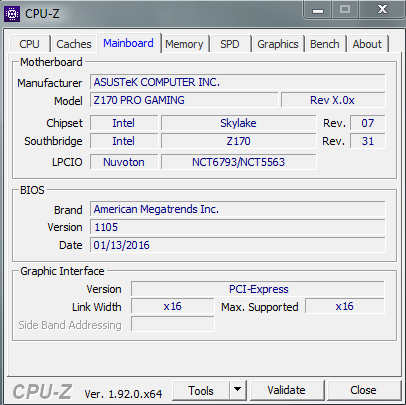Click chipset revision value 07
The width and height of the screenshot is (406, 405).
pos(368,123)
